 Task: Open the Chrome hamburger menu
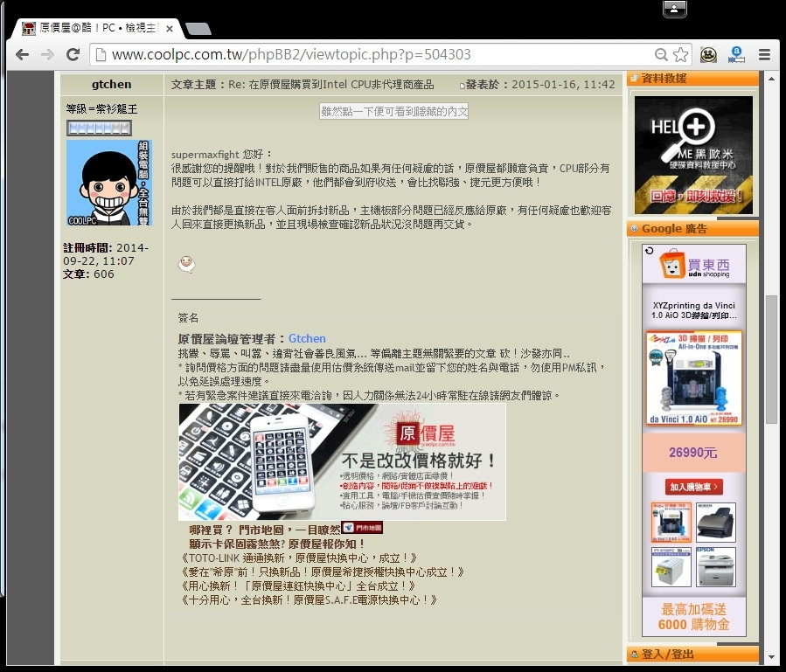(764, 55)
